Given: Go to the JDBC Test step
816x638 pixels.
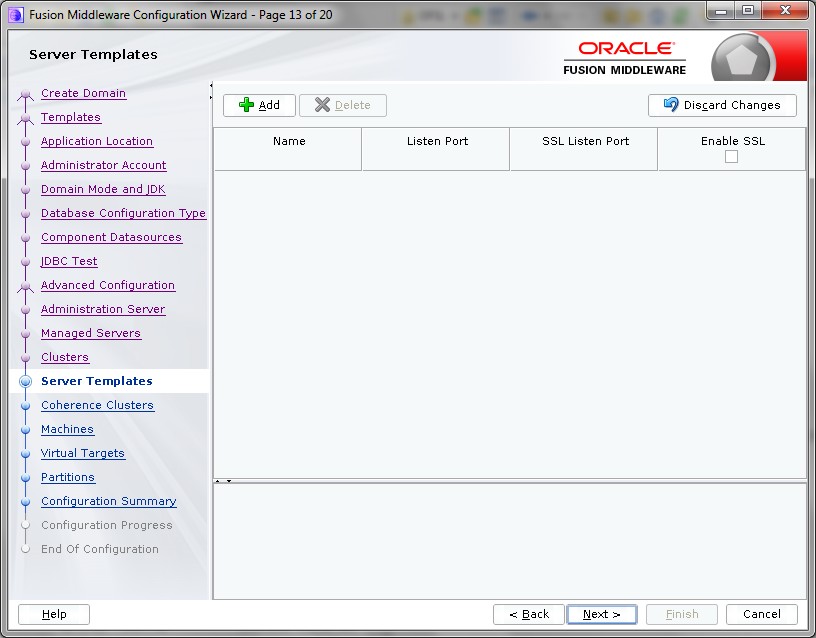Looking at the screenshot, I should 69,261.
